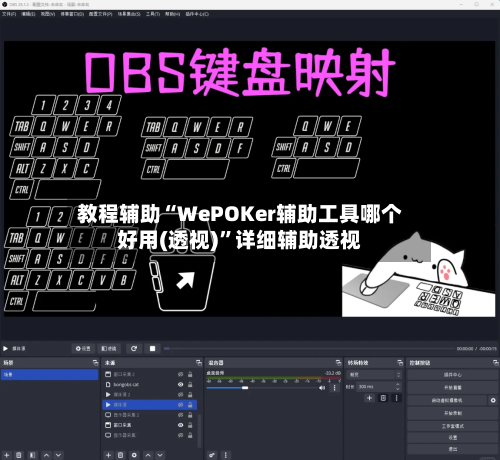500x460 pixels.
Task: Open 配置文件(P) menu
Action: pyautogui.click(x=101, y=14)
